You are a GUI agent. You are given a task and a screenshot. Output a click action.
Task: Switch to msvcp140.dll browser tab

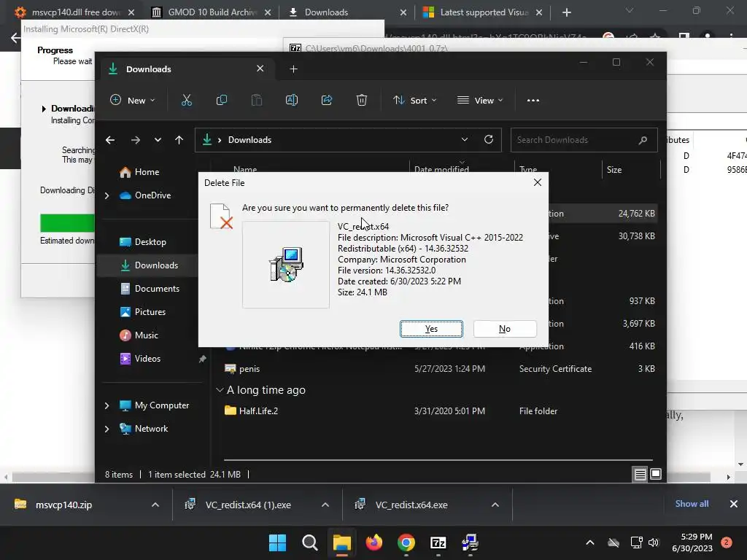coord(74,12)
